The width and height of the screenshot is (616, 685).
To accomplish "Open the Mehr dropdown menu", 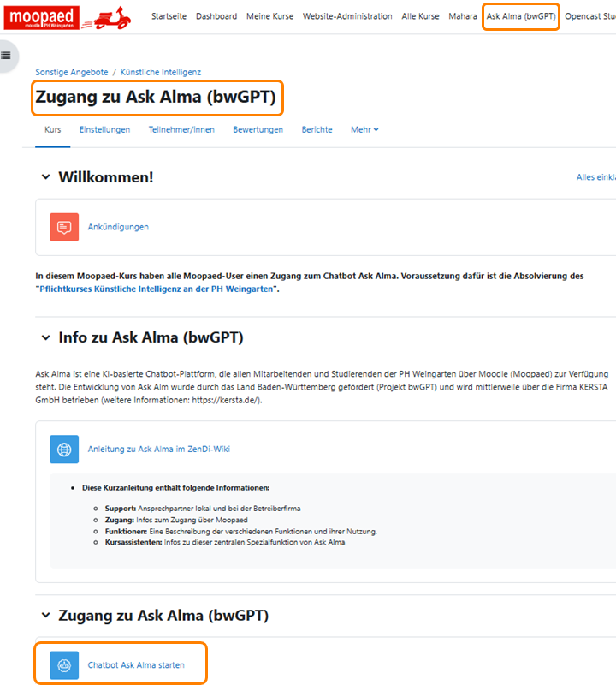I will point(364,129).
